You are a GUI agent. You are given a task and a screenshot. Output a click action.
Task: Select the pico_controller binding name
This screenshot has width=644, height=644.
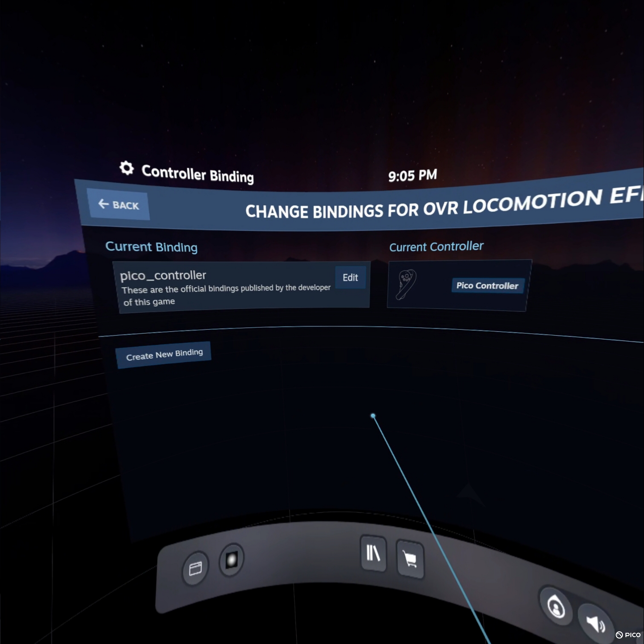tap(163, 275)
